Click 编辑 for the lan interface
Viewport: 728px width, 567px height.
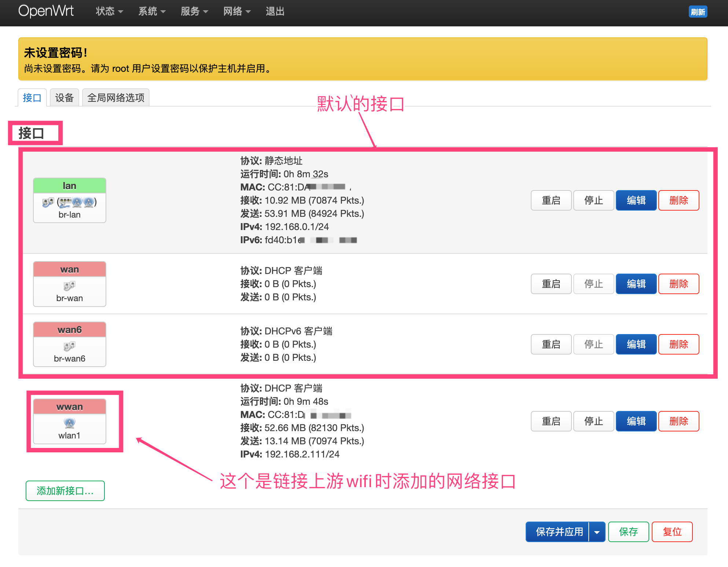(636, 200)
